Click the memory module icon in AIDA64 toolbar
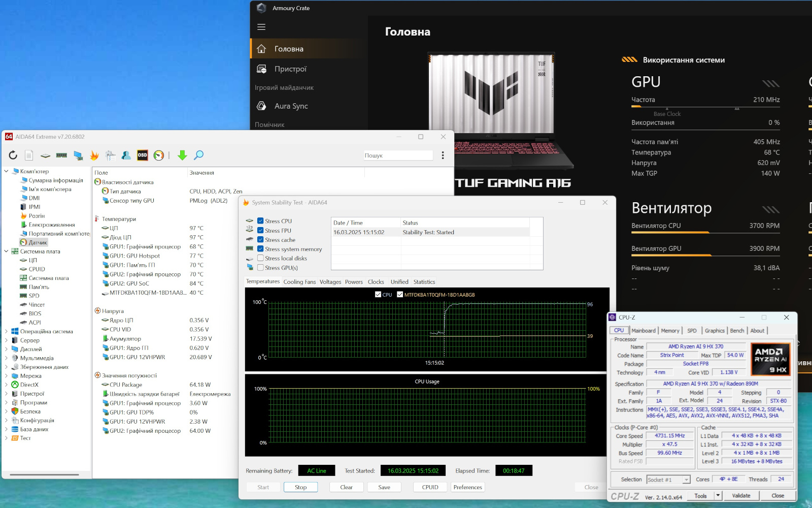Image resolution: width=812 pixels, height=508 pixels. tap(61, 155)
